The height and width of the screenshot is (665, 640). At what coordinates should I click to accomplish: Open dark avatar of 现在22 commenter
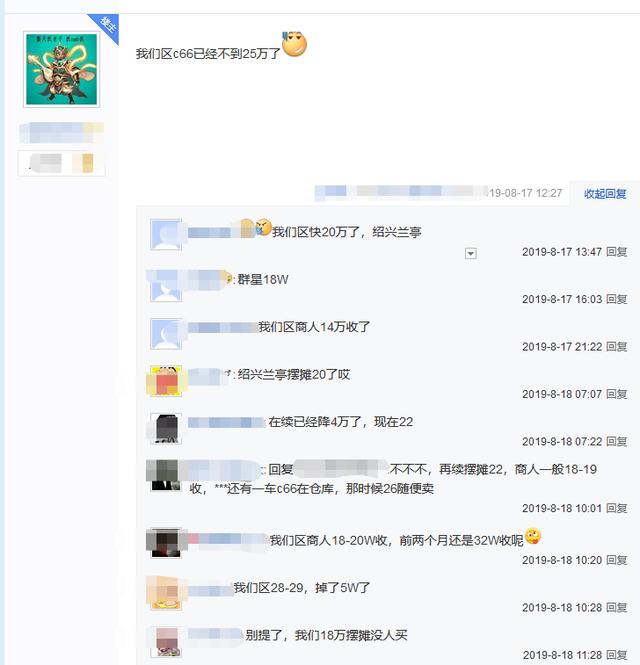click(166, 429)
